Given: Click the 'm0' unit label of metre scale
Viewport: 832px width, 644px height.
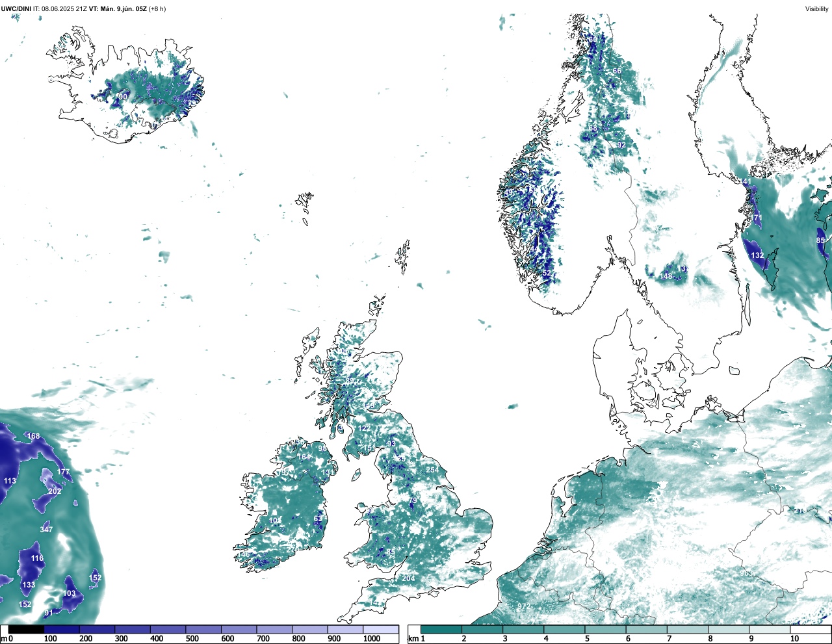Looking at the screenshot, I should pos(7,639).
